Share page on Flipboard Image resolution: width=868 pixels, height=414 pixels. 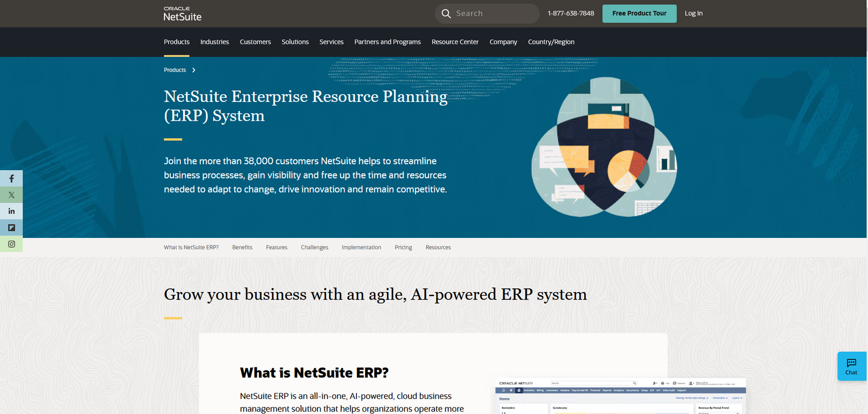[11, 228]
